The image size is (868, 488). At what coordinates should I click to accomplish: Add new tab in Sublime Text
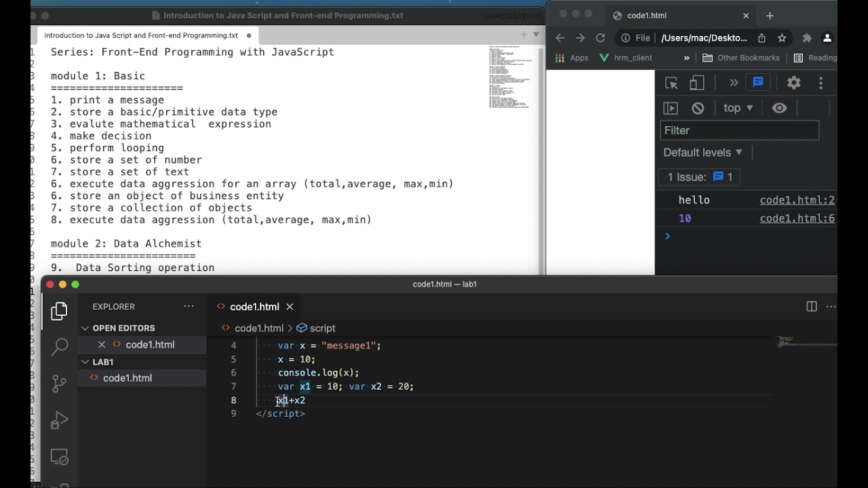pos(524,34)
